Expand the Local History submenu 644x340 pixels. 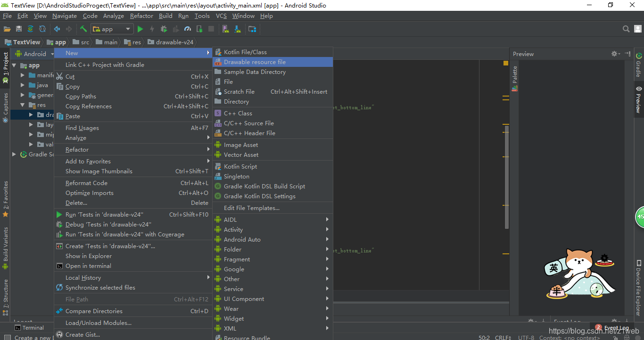[133, 278]
